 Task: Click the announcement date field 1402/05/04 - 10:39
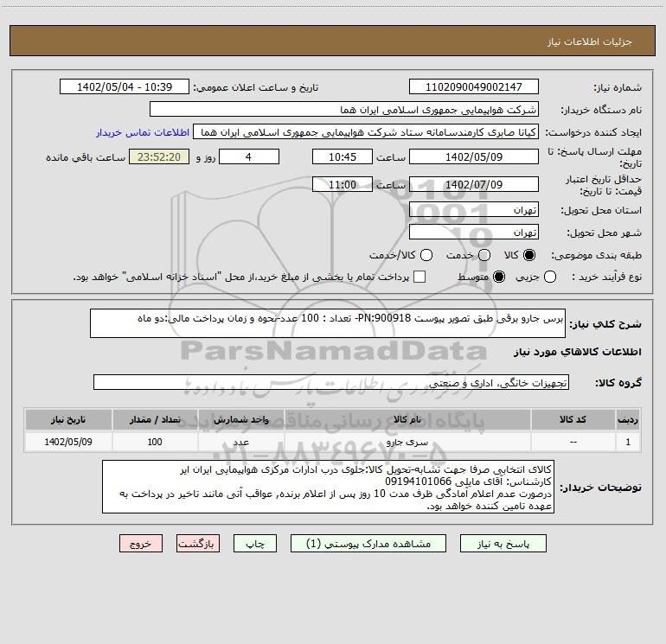pos(125,86)
